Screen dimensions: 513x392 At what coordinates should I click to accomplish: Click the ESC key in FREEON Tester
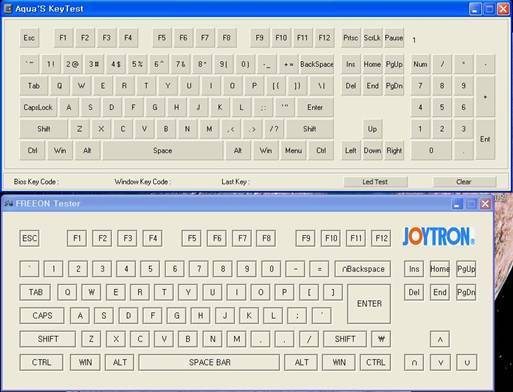[29, 238]
